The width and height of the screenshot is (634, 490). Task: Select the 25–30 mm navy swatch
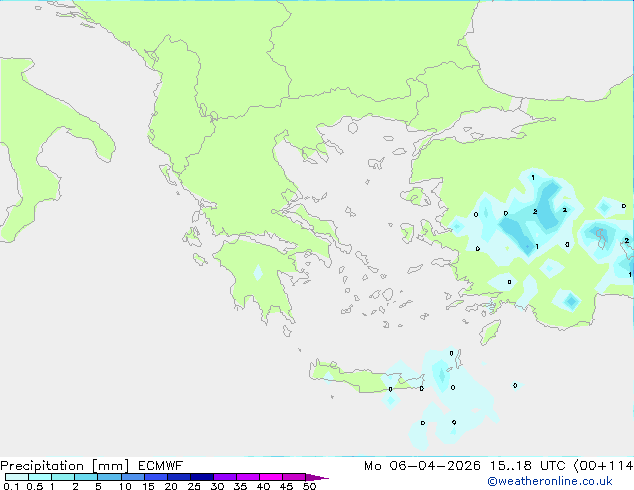(x=202, y=477)
